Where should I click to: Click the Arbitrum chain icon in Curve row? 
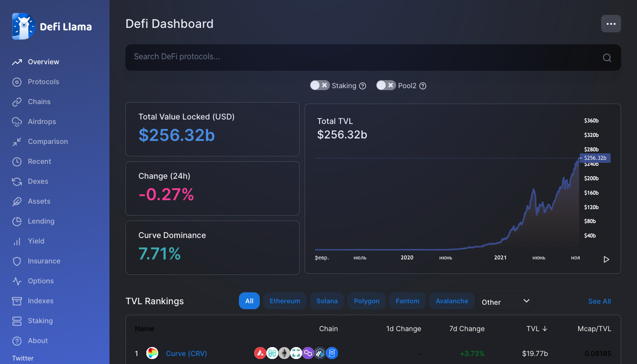click(320, 353)
